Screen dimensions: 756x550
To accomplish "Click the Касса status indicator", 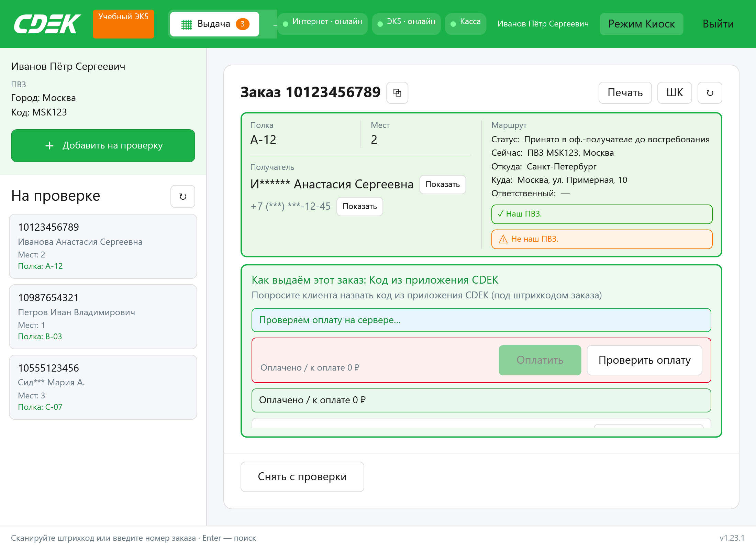I will (x=465, y=24).
